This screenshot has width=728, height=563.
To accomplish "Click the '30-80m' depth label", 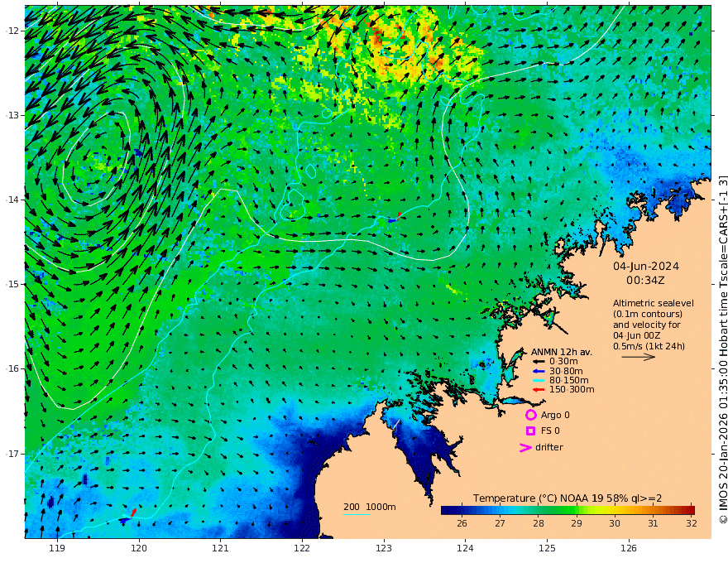I will (566, 371).
